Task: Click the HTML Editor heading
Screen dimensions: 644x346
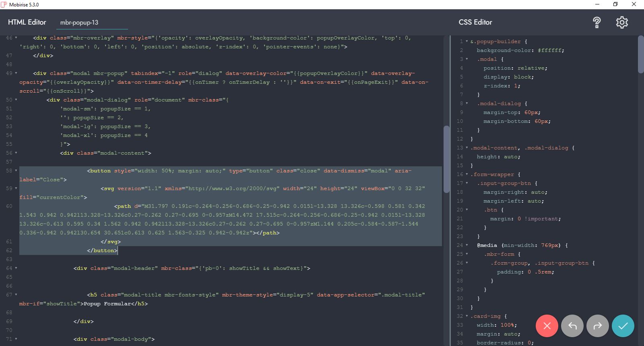Action: tap(27, 22)
